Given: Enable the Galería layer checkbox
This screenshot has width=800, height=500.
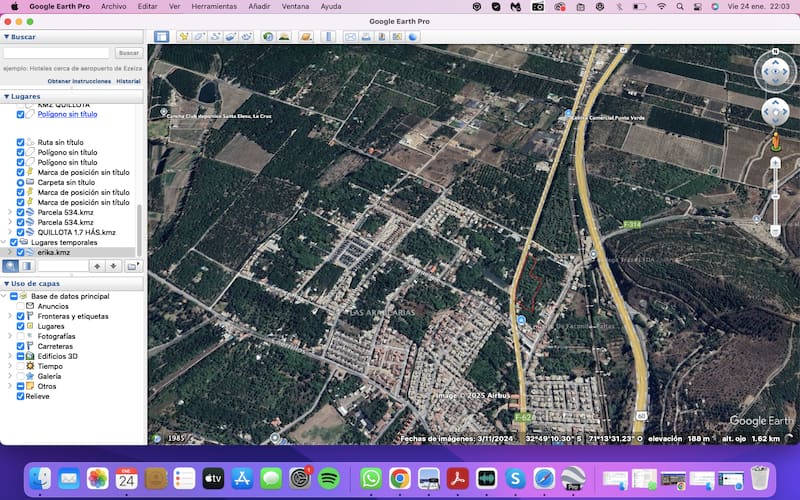Looking at the screenshot, I should tap(20, 376).
